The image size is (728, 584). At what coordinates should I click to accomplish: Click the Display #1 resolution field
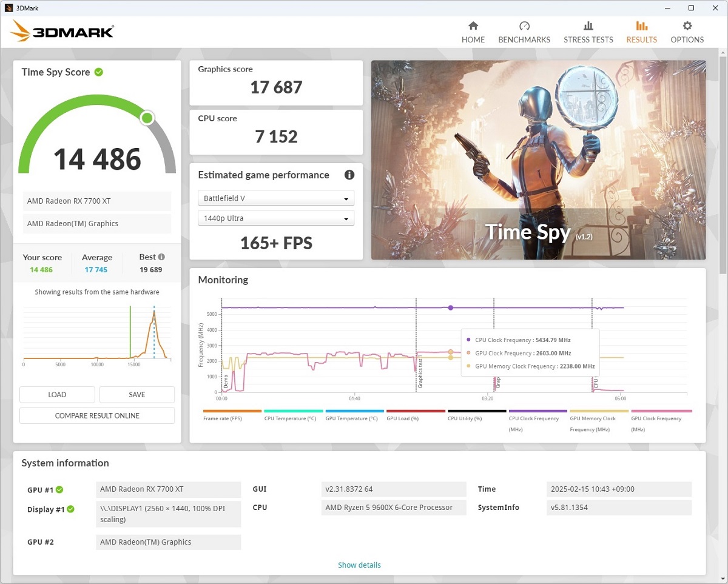click(168, 514)
